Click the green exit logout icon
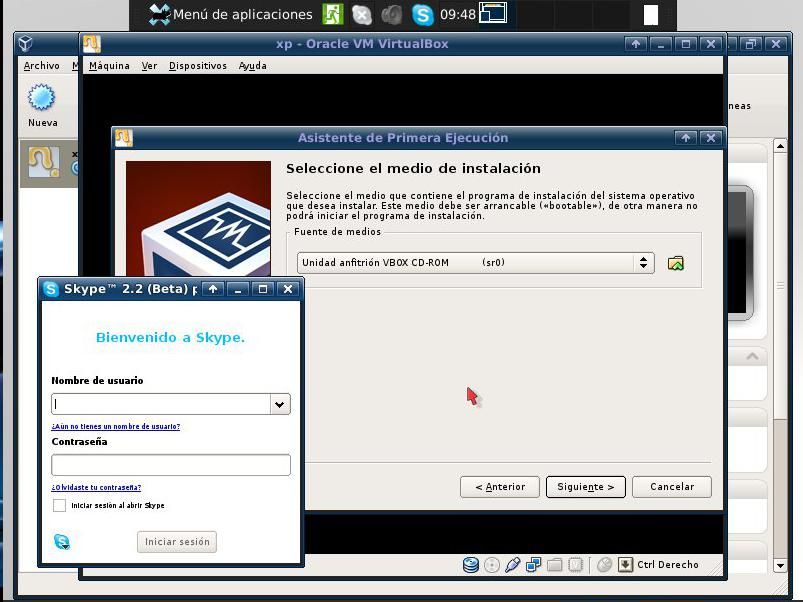Screen dimensions: 803x602 332,14
